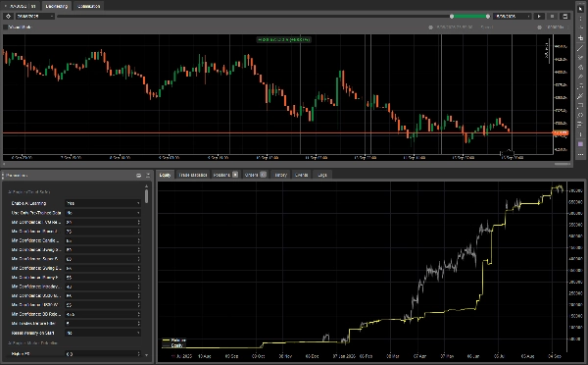This screenshot has height=365, width=588.
Task: Click the up arrow of Parameters scrollbar
Action: pos(146,185)
